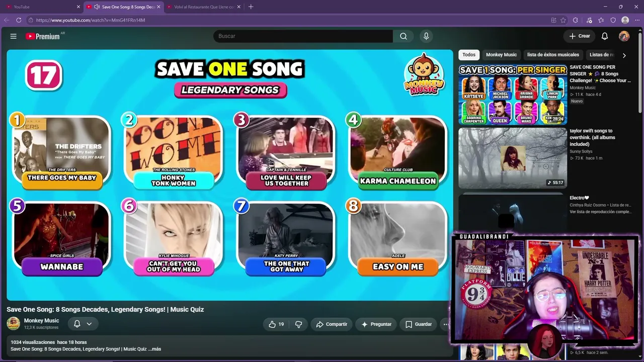Open the YouTube account avatar menu
The width and height of the screenshot is (644, 362).
[x=624, y=36]
